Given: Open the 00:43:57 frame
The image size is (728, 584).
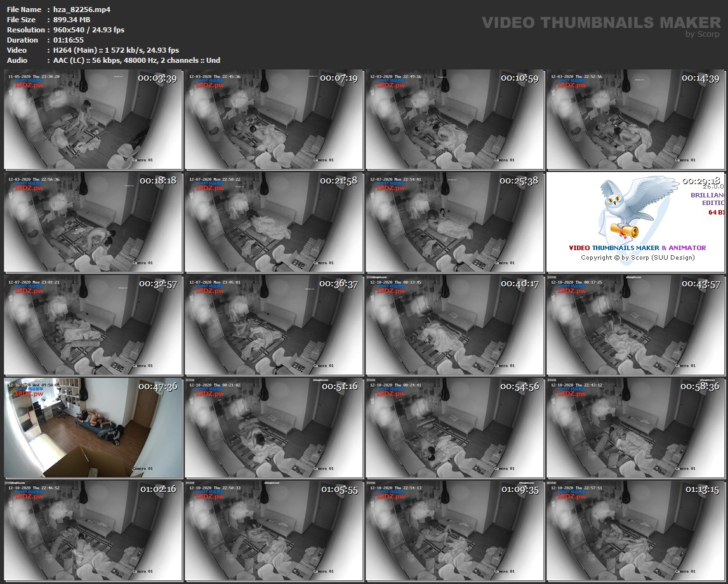Looking at the screenshot, I should pos(635,326).
